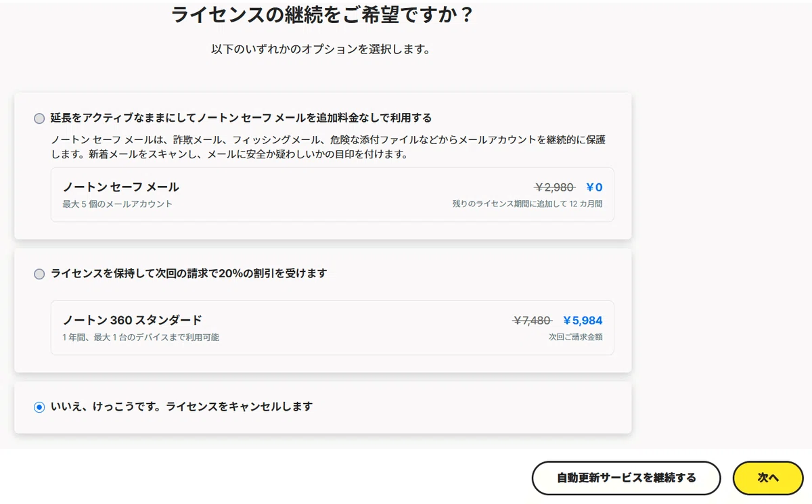Click the text 以下のいずれかのオプションを選択します。

click(x=321, y=49)
